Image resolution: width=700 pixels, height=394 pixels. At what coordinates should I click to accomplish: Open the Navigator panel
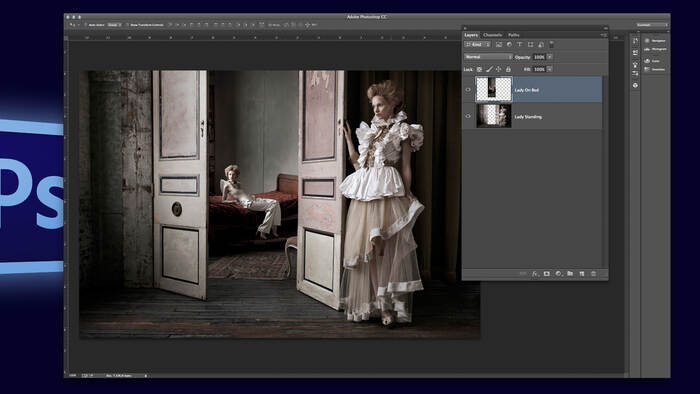(655, 41)
